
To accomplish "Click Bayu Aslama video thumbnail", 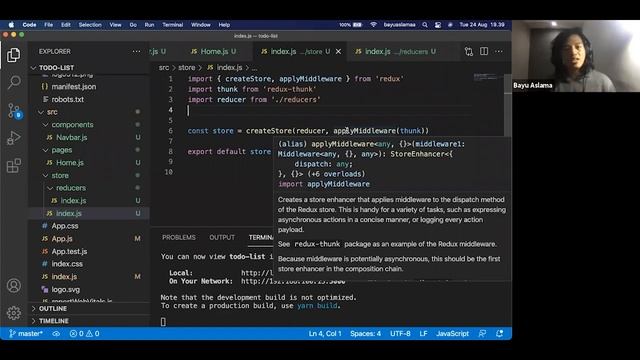I will coord(576,56).
